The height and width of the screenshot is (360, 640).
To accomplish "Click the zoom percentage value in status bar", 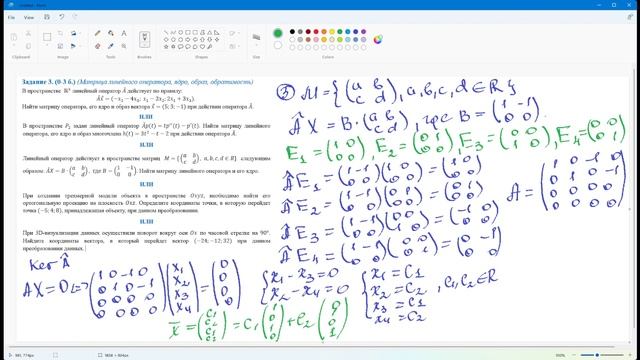I will [560, 355].
